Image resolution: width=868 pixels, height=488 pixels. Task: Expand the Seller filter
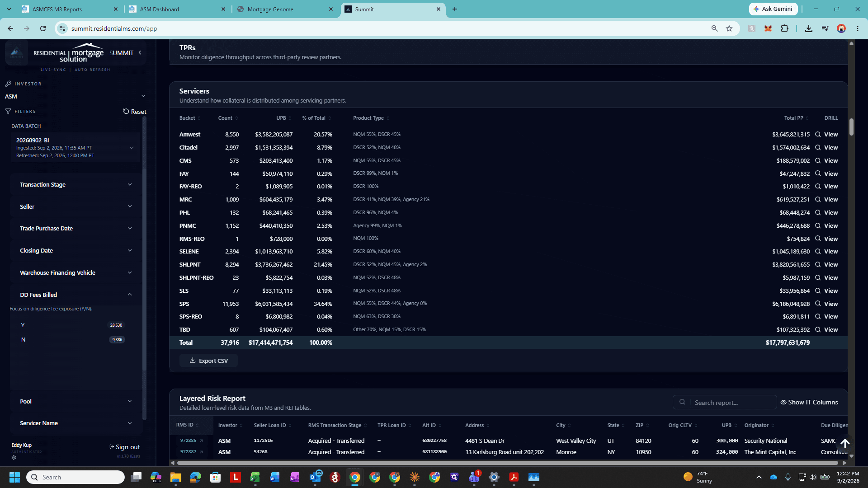pos(75,206)
